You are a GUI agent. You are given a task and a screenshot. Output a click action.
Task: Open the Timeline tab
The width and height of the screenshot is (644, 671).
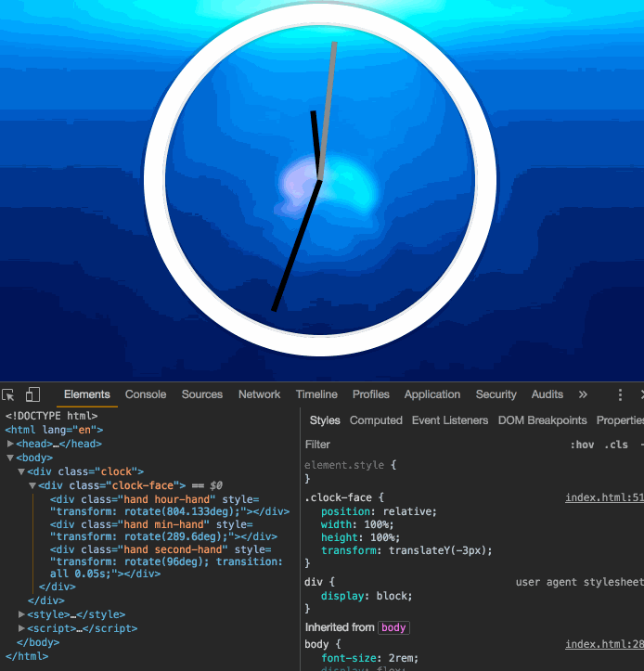coord(316,394)
